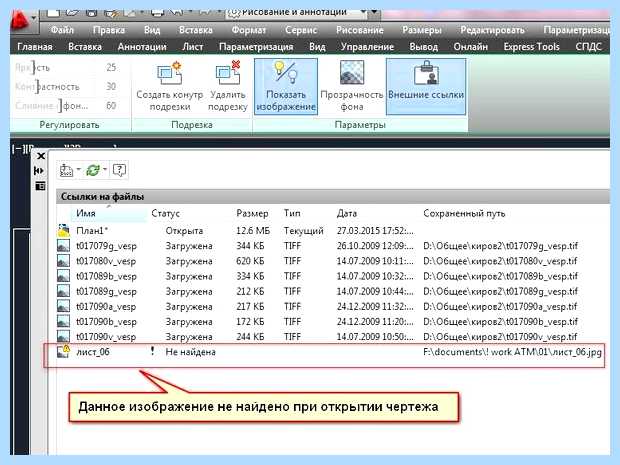Switch to the Главная ribbon tab
Viewport: 620px width, 465px height.
tap(35, 47)
